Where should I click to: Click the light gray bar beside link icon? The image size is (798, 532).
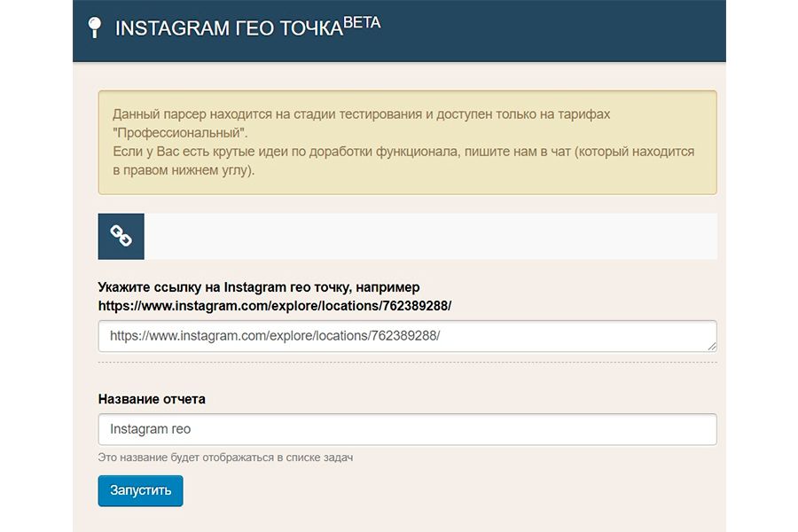tap(430, 236)
